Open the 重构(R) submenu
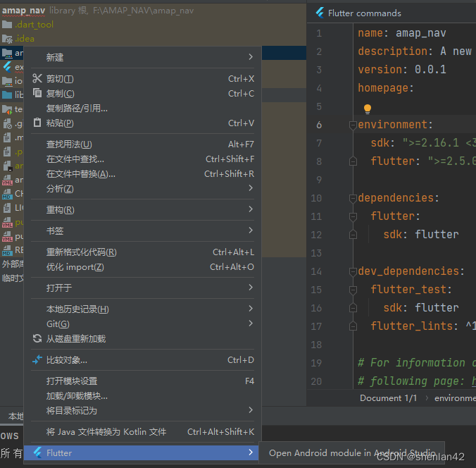The width and height of the screenshot is (476, 468). tap(142, 209)
